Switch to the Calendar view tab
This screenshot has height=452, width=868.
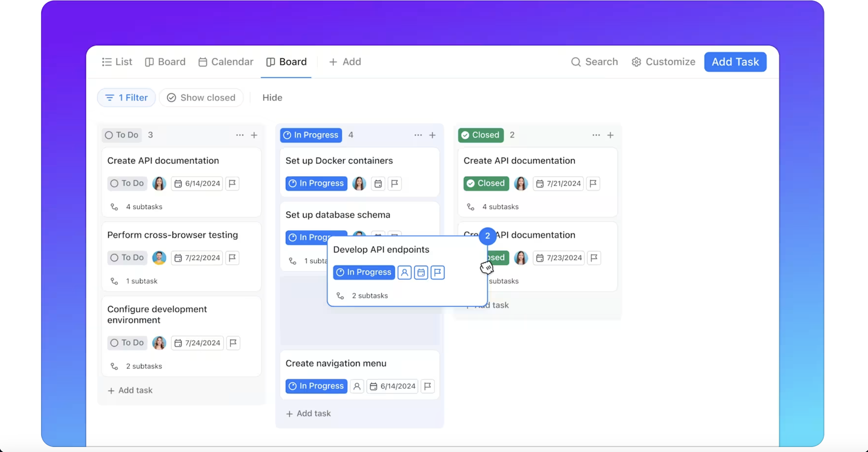(x=226, y=62)
